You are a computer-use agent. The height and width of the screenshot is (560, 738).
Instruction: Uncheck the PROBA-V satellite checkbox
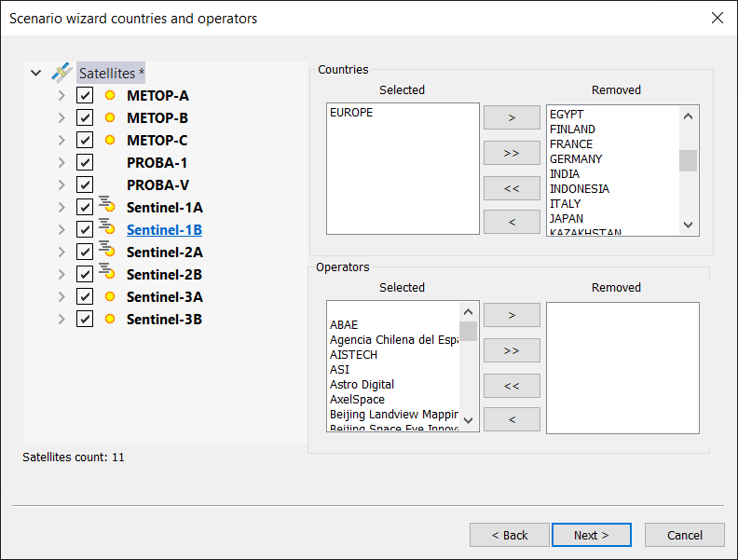[85, 184]
